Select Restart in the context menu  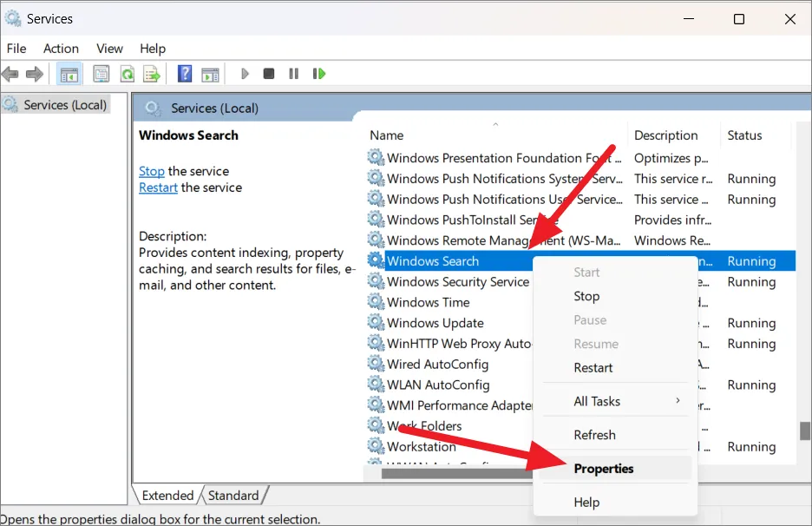593,368
